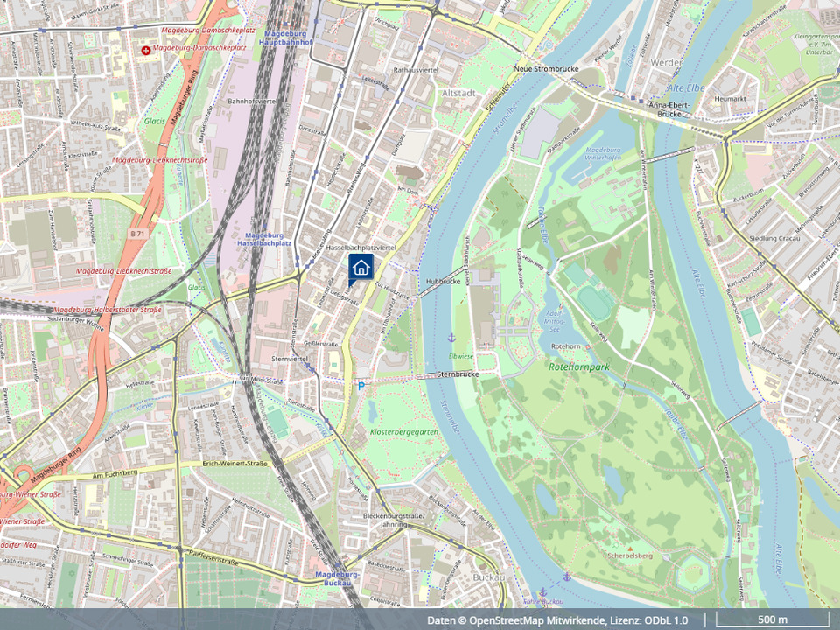840x630 pixels.
Task: Click the Magdeburg Hauptbahnhof station label
Action: coord(285,38)
